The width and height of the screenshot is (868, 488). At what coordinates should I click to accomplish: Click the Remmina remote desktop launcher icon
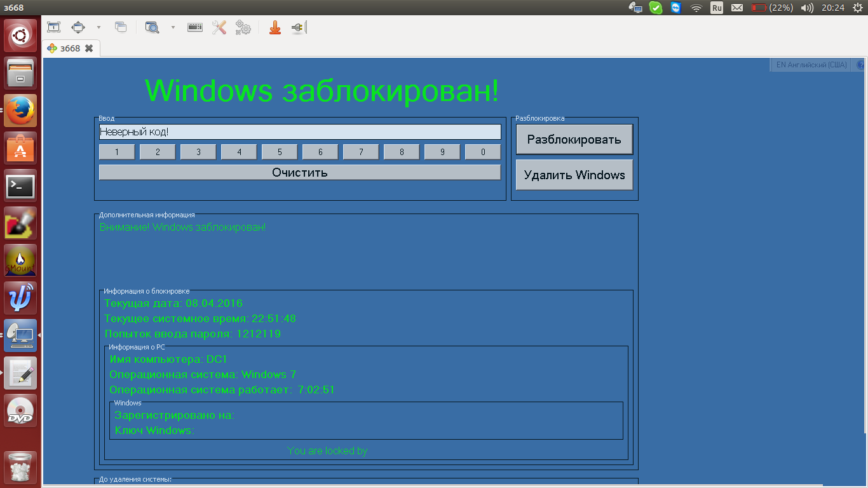click(20, 335)
